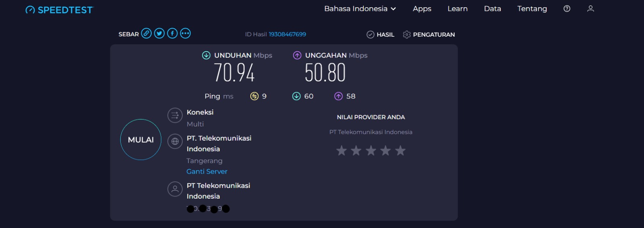644x228 pixels.
Task: Click the Ganti Server link
Action: point(207,171)
